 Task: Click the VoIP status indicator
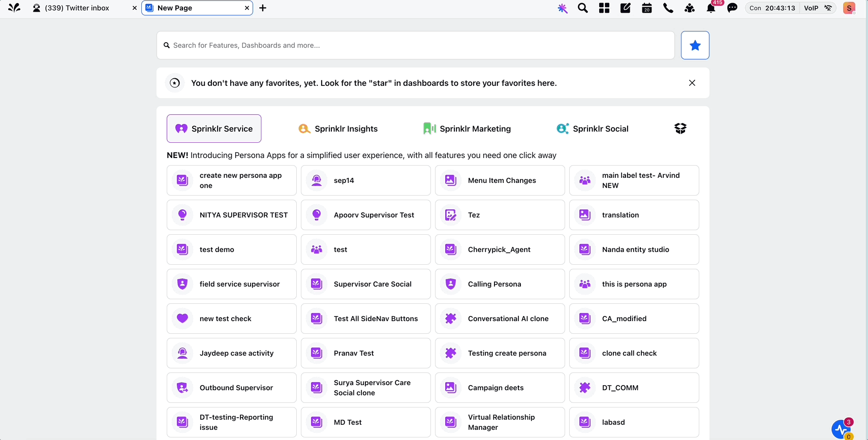coord(818,8)
